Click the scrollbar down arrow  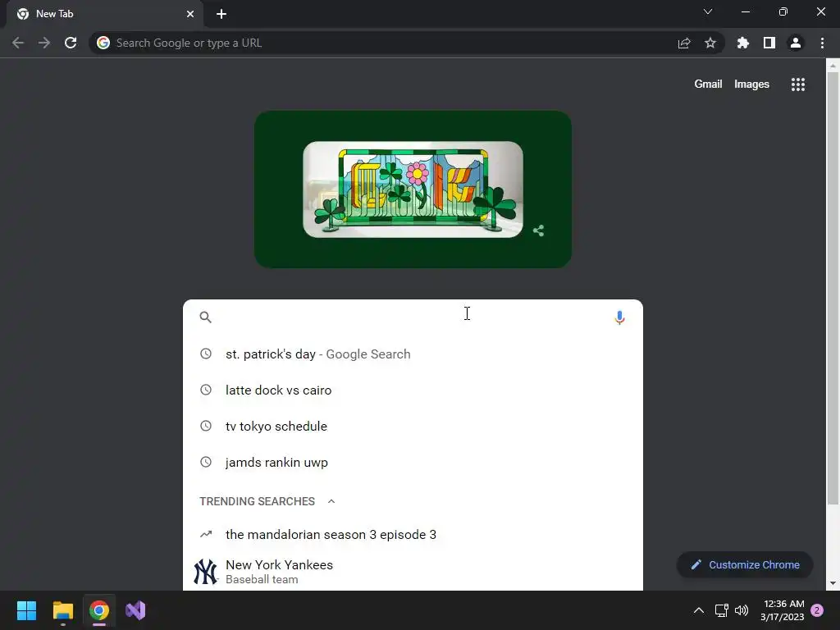[833, 583]
